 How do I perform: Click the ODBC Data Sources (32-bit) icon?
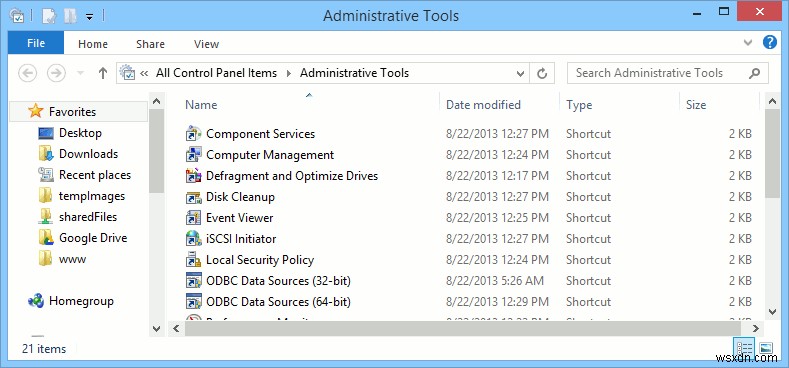coord(194,281)
